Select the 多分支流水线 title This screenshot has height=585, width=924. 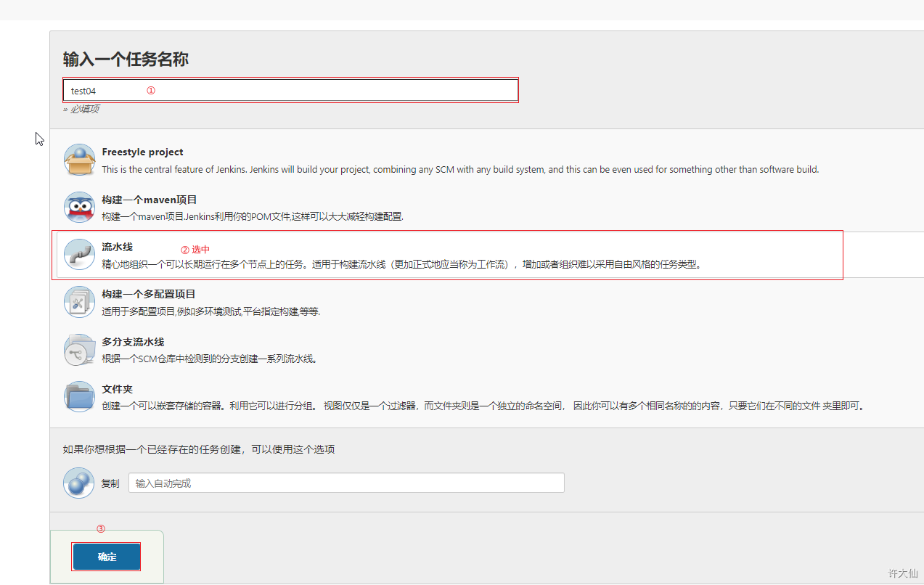[133, 342]
